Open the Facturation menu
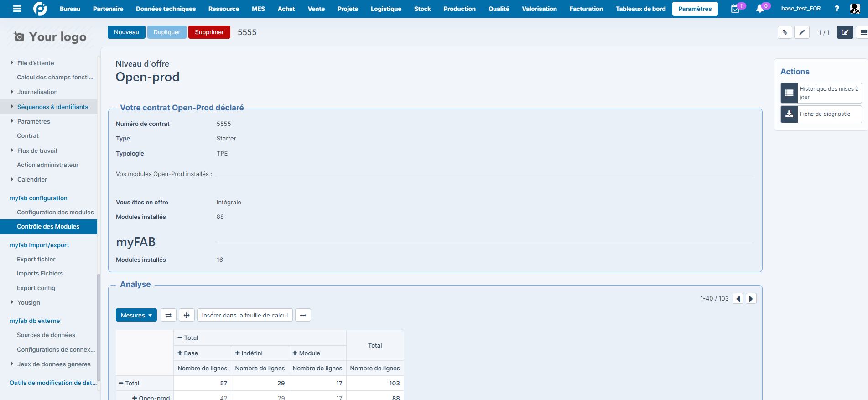Image resolution: width=868 pixels, height=400 pixels. pos(586,9)
